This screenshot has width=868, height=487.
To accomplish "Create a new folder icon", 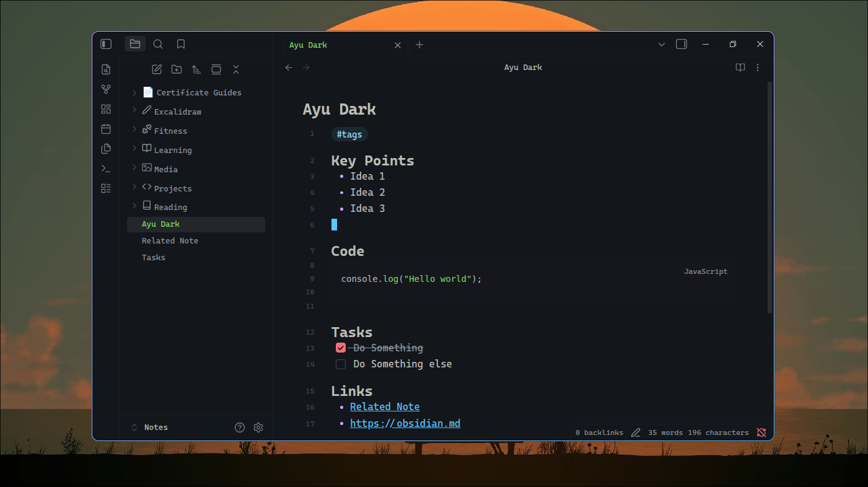I will click(177, 69).
